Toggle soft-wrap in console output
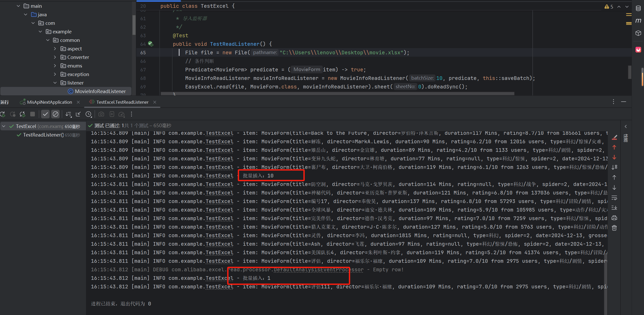The height and width of the screenshot is (315, 644). [x=614, y=198]
